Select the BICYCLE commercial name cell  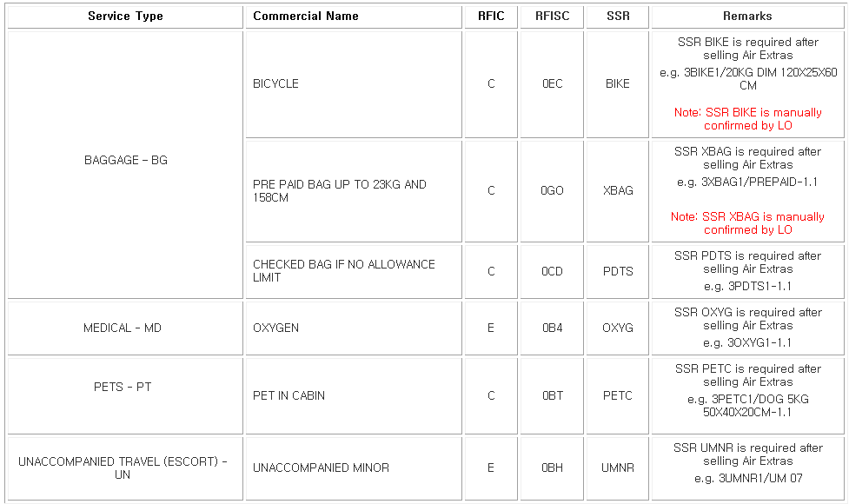[x=354, y=84]
